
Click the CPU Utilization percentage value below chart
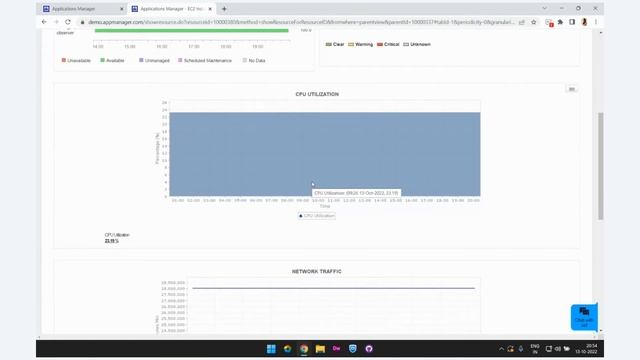tap(111, 241)
